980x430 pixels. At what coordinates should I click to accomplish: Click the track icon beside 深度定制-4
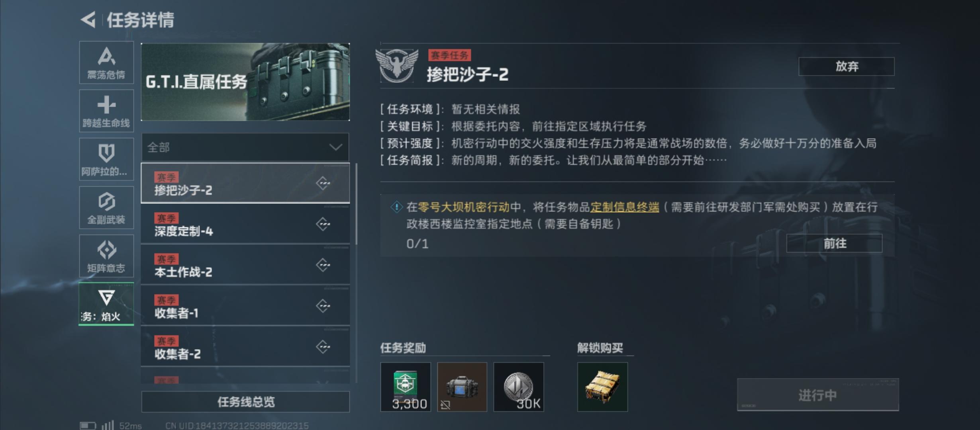tap(323, 225)
